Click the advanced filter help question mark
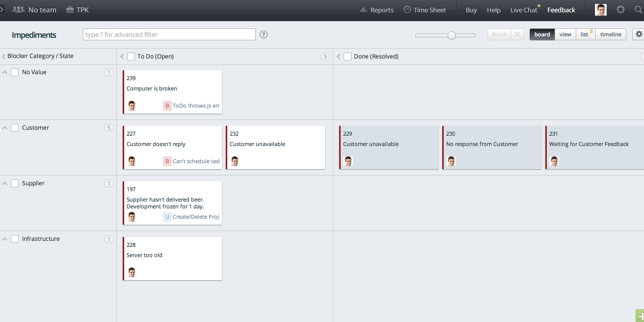 pos(264,34)
